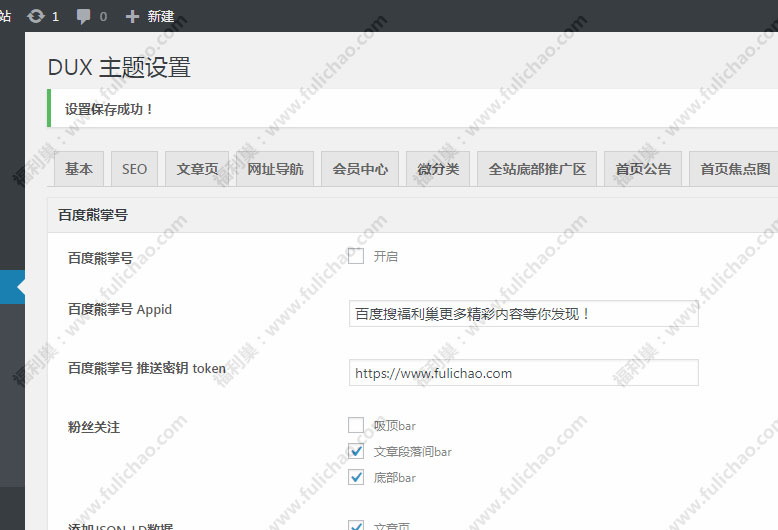Screen dimensions: 778x530
Task: Go to the 会员中心 tab
Action: click(x=360, y=169)
